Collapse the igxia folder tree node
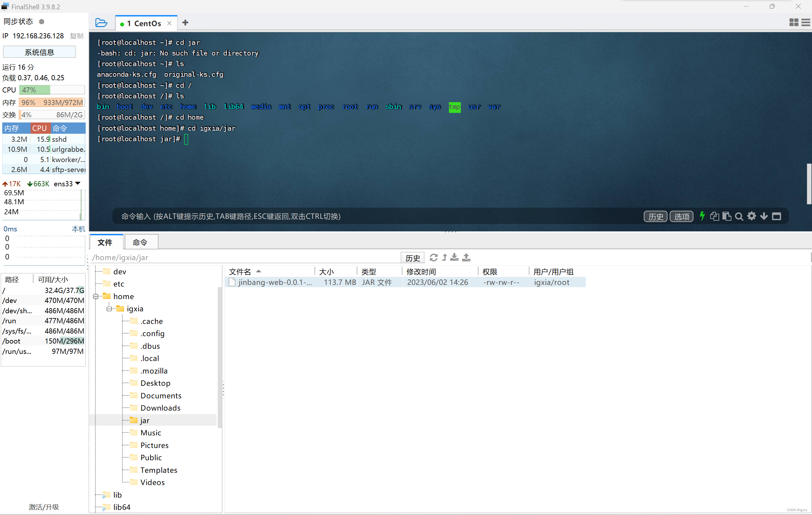The image size is (812, 515). (109, 309)
